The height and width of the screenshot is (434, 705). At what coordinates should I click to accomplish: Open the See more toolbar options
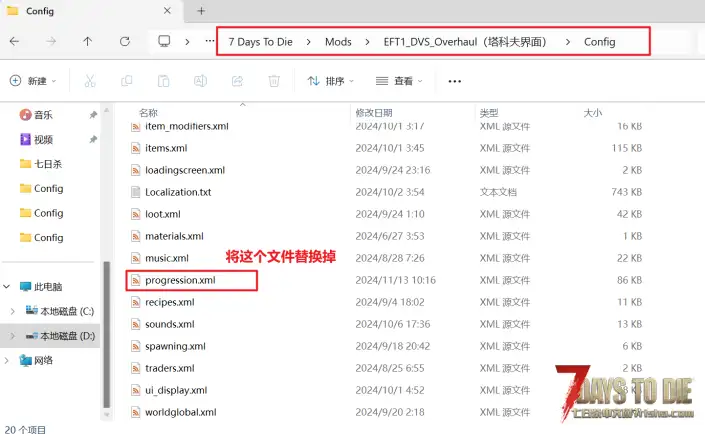click(455, 81)
